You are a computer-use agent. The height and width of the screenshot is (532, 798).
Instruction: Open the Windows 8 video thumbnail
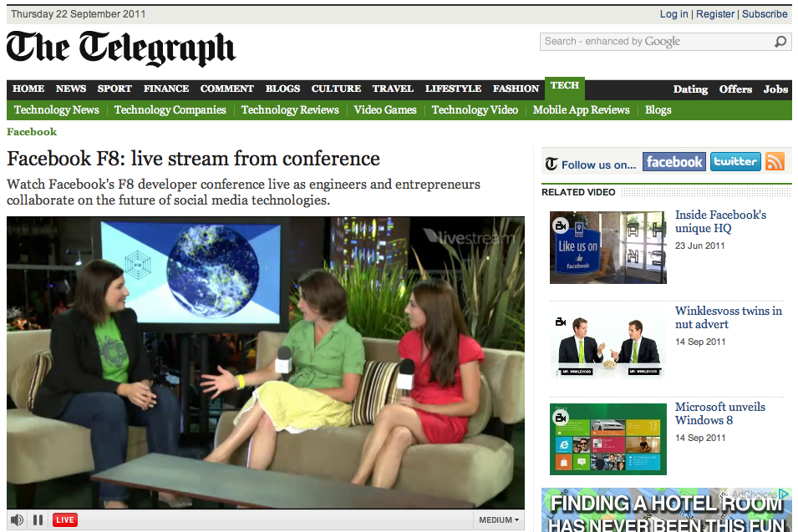(x=608, y=439)
